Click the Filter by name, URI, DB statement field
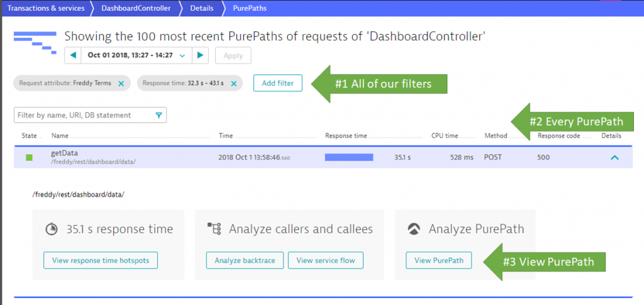 click(x=90, y=115)
